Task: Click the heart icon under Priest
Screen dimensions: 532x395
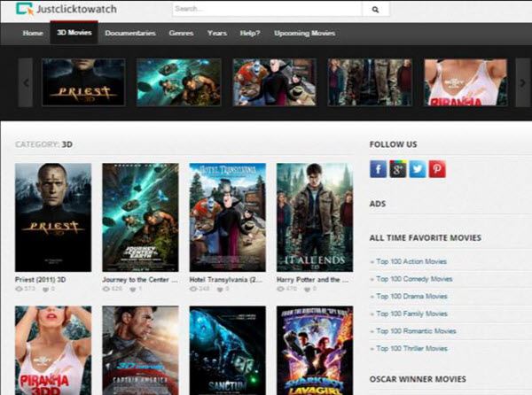Action: [x=45, y=290]
